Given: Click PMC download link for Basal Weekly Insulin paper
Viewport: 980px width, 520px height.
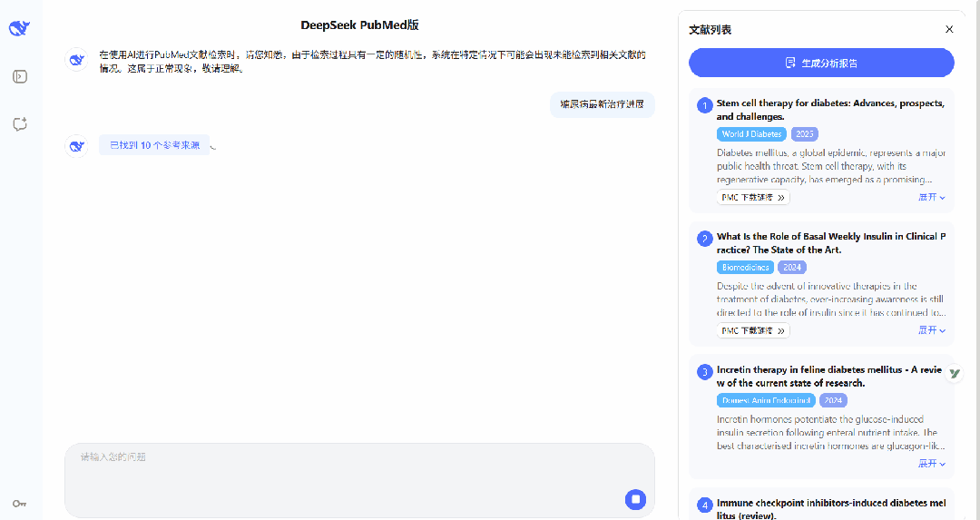Looking at the screenshot, I should [752, 330].
